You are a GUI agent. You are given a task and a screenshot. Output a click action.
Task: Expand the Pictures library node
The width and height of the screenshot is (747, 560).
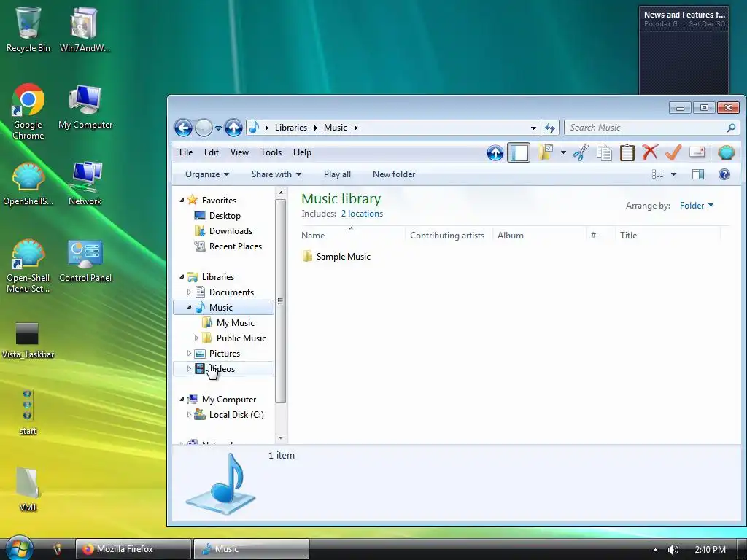click(189, 354)
